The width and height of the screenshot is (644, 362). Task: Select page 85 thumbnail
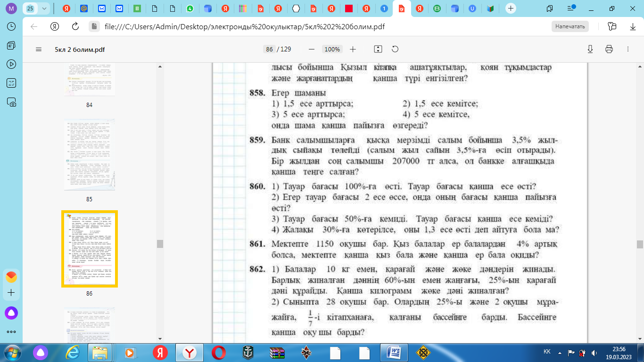pos(89,154)
